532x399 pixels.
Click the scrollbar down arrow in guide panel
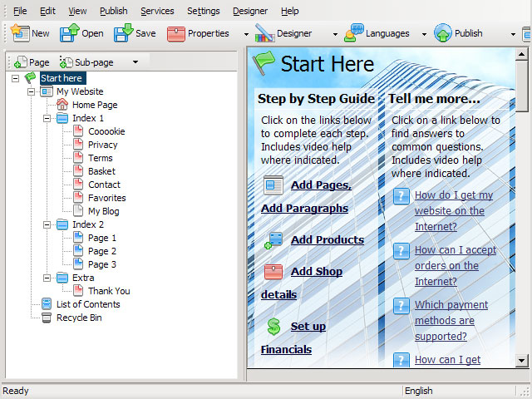[x=521, y=360]
